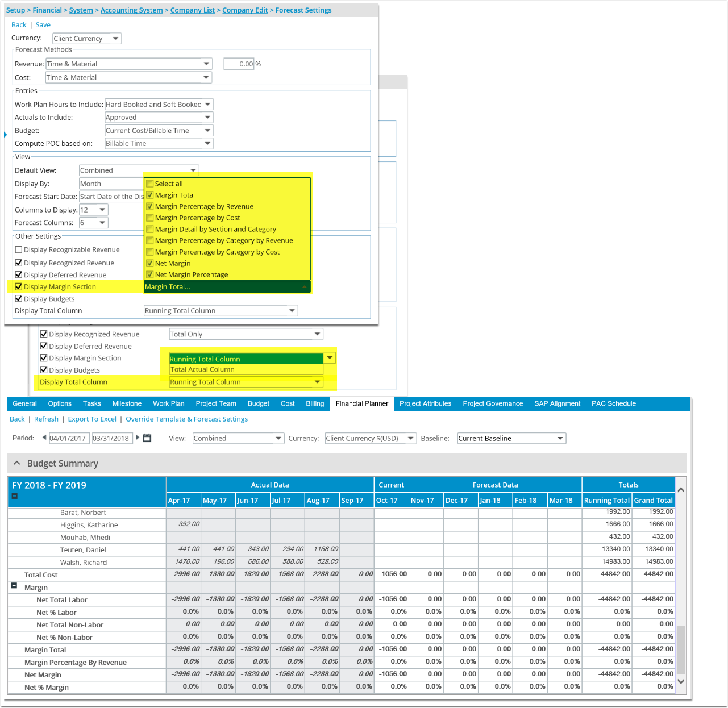Click the revenue percentage input field
Viewport: 728px width, 708px height.
(x=239, y=64)
